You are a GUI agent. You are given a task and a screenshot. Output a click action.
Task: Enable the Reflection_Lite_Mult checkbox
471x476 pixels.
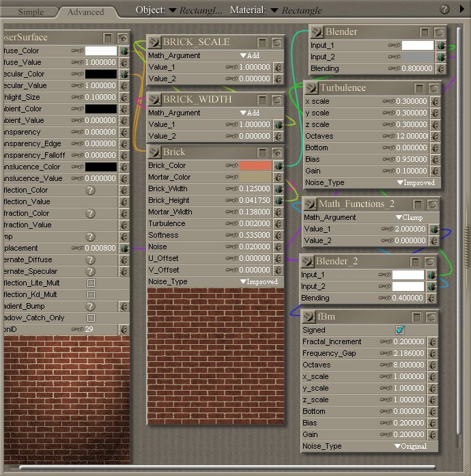(91, 283)
